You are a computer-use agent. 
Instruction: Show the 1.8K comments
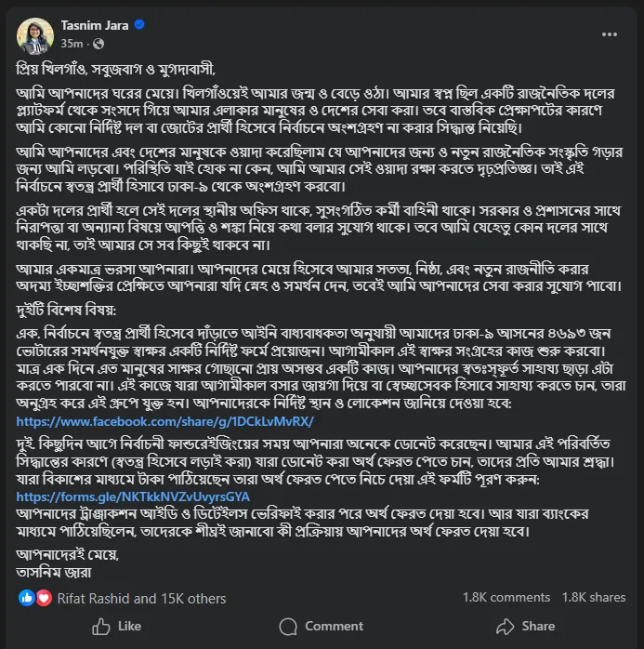(506, 598)
